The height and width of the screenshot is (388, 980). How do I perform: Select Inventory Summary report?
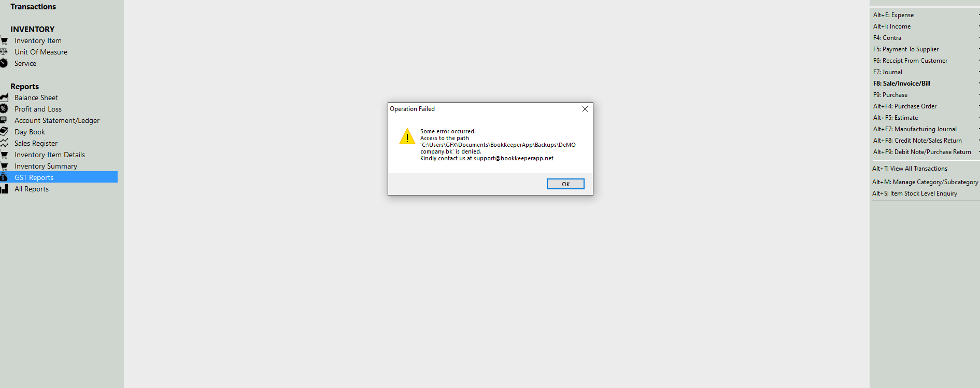tap(46, 166)
